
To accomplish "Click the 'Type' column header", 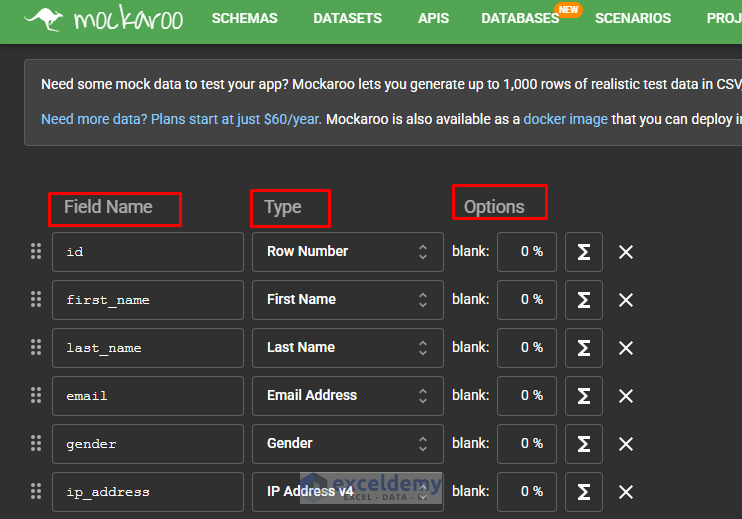I will coord(283,208).
